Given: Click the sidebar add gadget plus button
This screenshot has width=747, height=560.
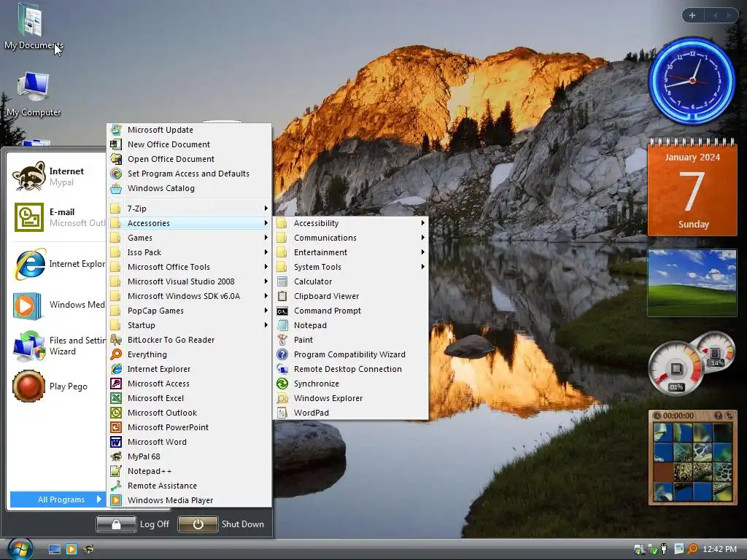Looking at the screenshot, I should click(692, 15).
